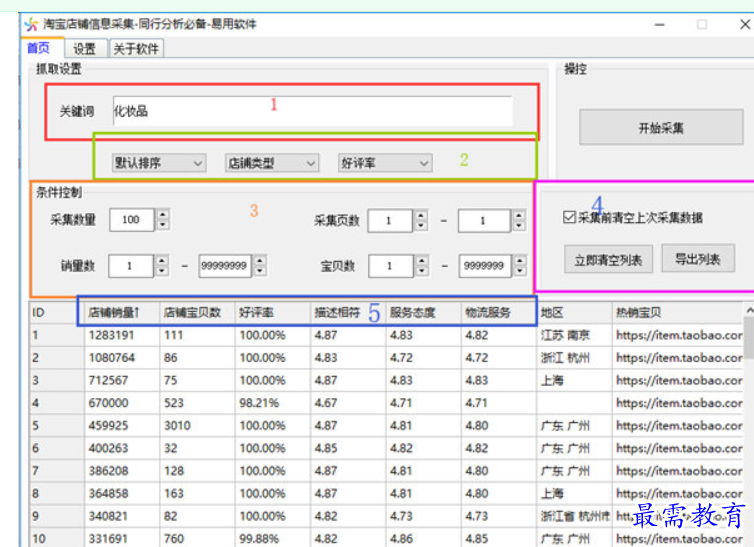Minimize the 淘宝店铺信息采集 window

coord(660,25)
